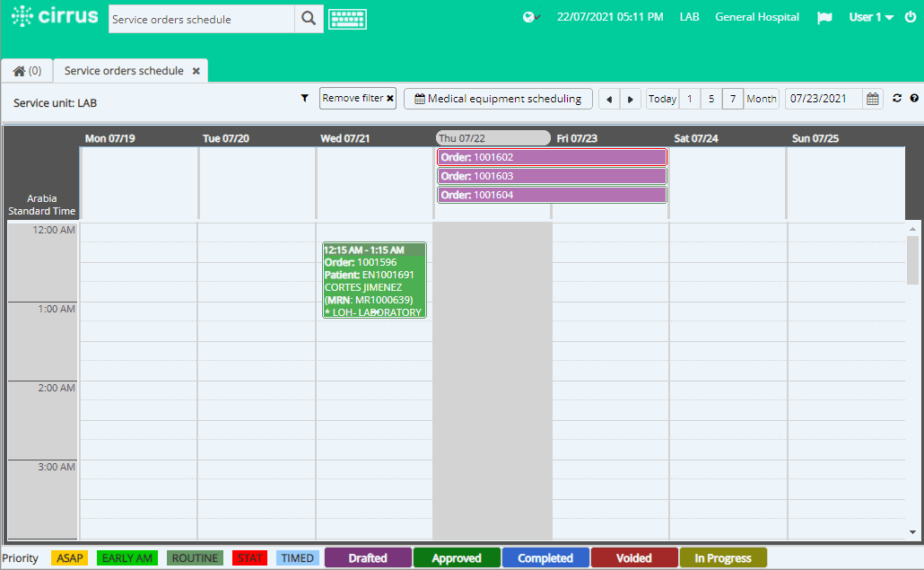Click the Remove filter button
This screenshot has width=924, height=570.
coord(357,98)
